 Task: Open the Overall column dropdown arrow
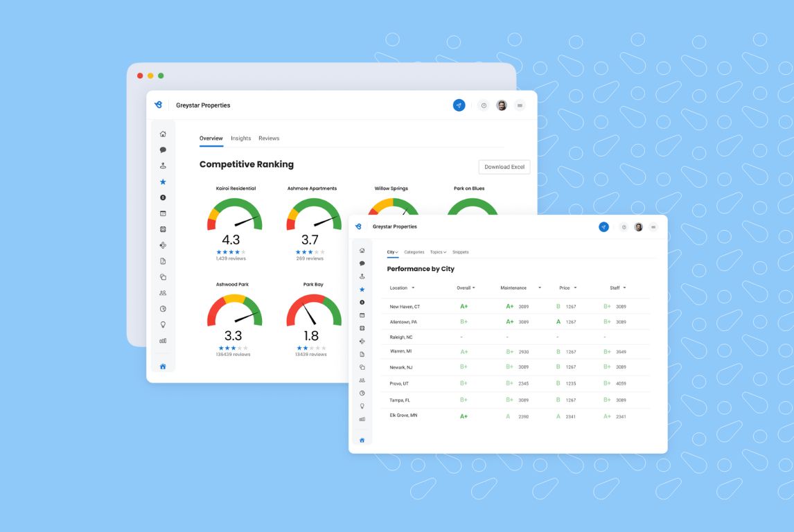[474, 288]
